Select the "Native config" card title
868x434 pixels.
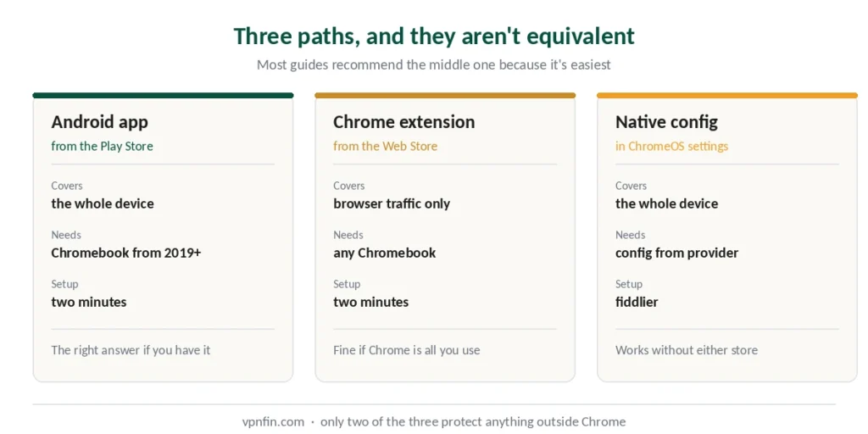pos(666,122)
